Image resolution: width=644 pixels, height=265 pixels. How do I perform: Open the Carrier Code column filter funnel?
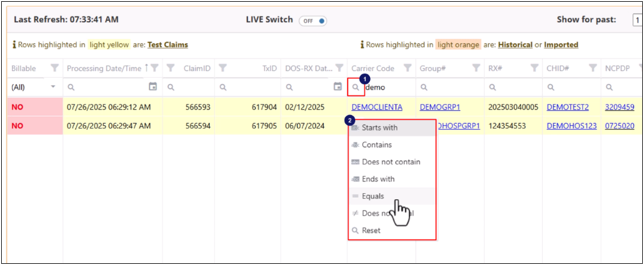407,68
